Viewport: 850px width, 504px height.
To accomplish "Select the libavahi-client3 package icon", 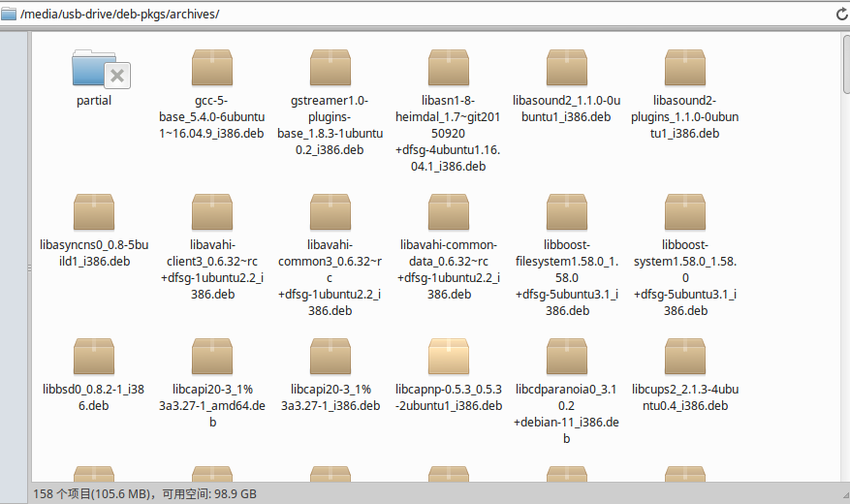I will 212,212.
